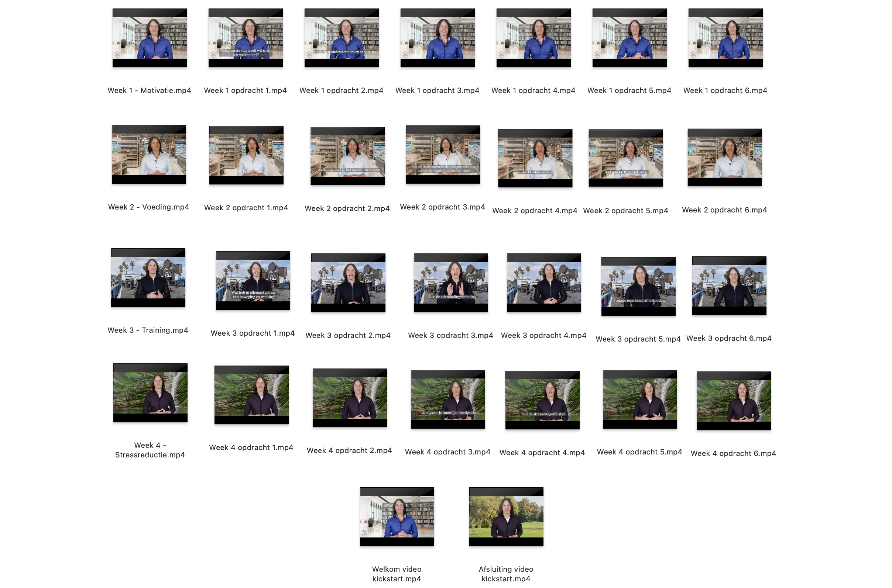Select Week 2 opdracht 5.mp4 file icon
This screenshot has height=588, width=892.
625,158
